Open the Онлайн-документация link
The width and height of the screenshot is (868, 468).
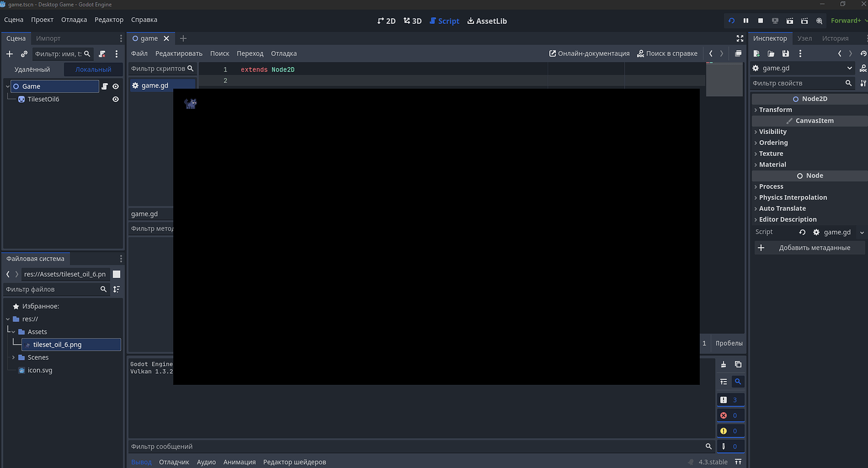[589, 53]
